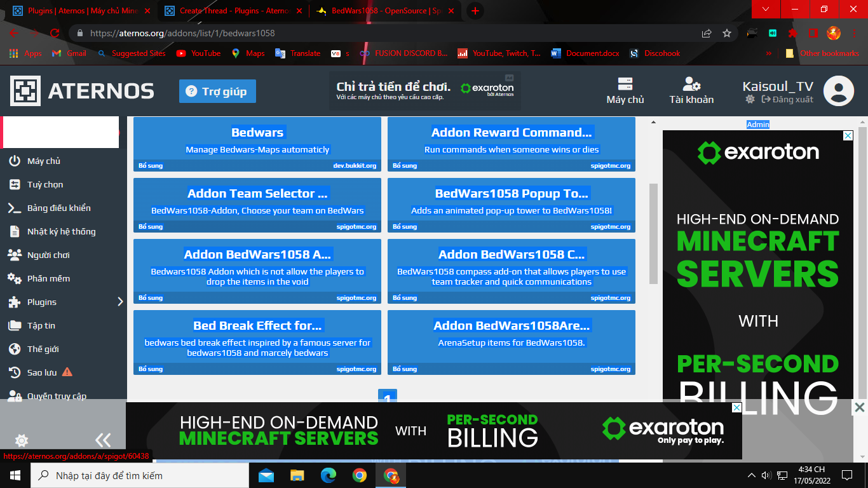868x488 pixels.
Task: Open the Document.docx bookmark
Action: [x=585, y=53]
